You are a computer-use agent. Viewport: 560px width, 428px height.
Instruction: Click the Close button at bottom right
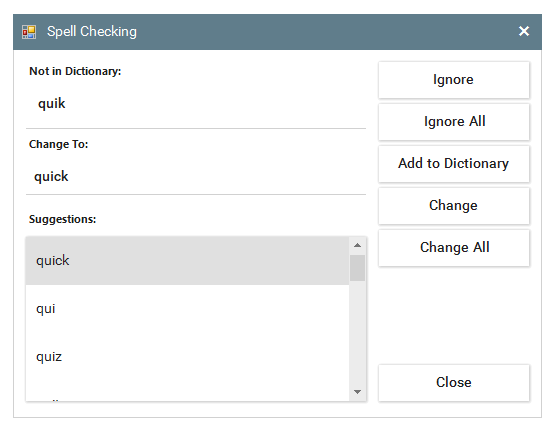tap(454, 383)
